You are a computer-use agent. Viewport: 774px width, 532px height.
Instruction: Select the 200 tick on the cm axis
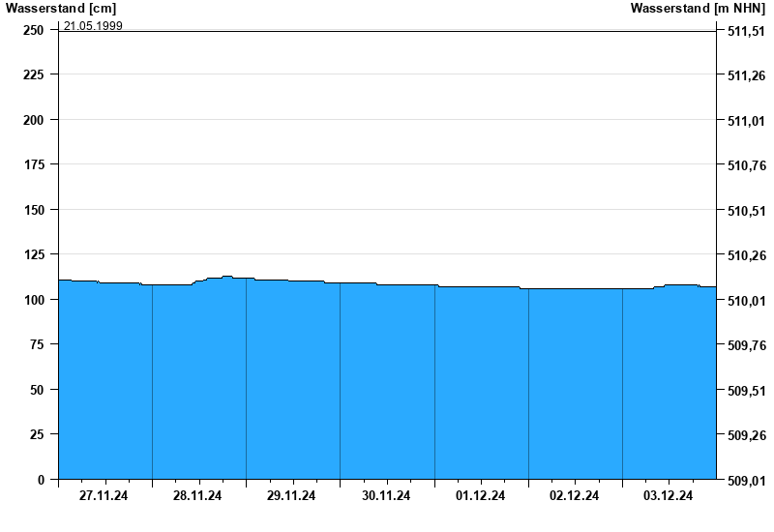[34, 120]
